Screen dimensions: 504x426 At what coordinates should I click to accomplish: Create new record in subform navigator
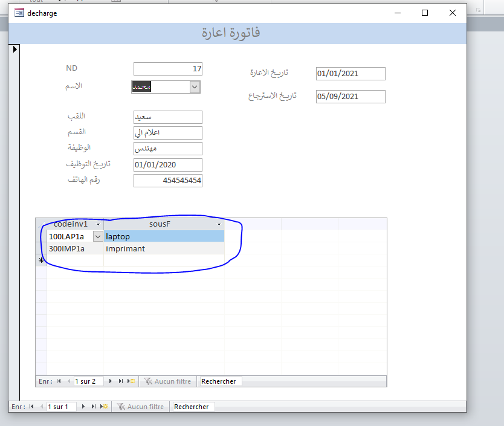coord(131,381)
